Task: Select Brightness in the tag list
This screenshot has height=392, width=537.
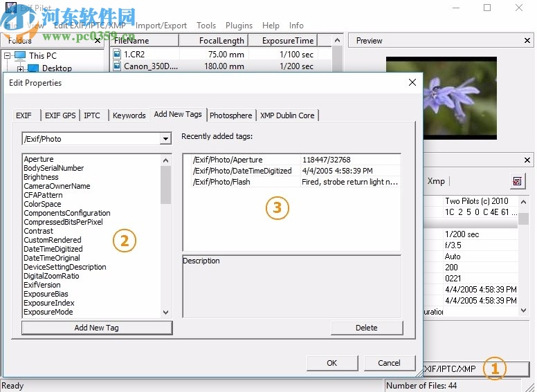Action: pyautogui.click(x=41, y=177)
